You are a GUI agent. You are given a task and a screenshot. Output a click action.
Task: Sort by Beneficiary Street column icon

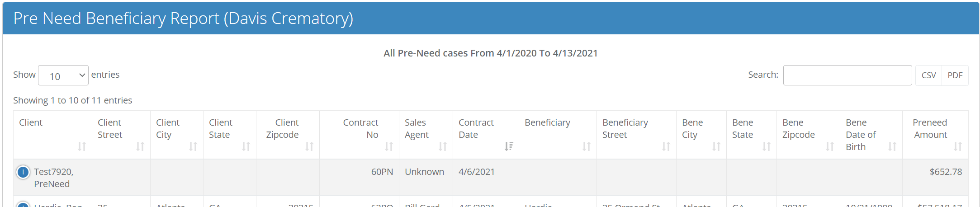pos(666,146)
